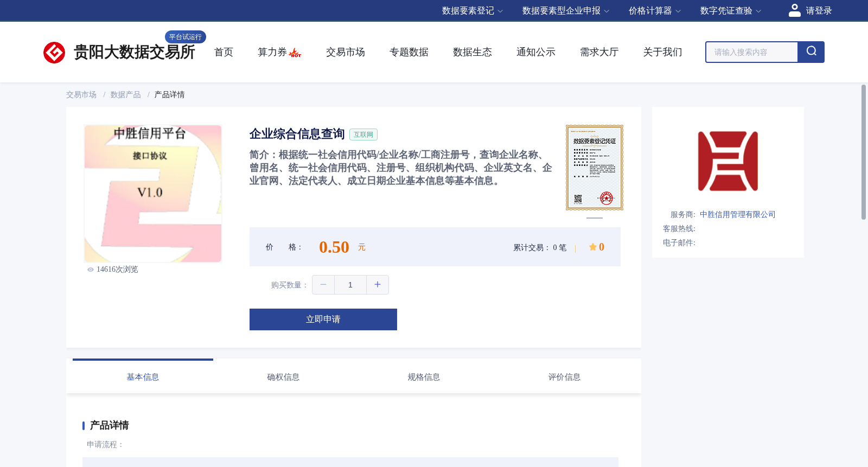Open the 通知公示 menu item
Viewport: 868px width, 467px height.
[535, 52]
